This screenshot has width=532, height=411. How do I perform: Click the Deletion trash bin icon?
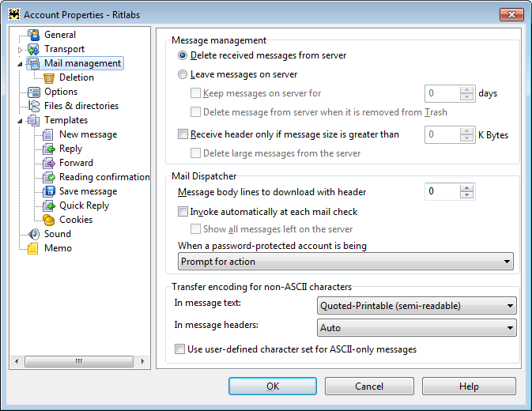tap(49, 77)
